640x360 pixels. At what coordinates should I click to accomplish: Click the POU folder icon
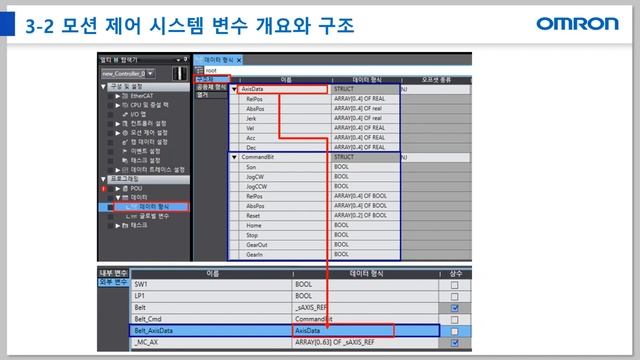125,189
